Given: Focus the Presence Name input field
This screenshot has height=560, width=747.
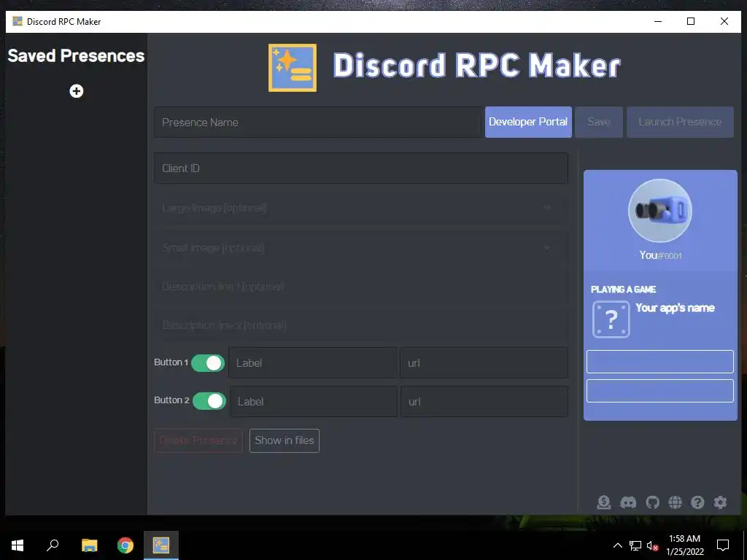Looking at the screenshot, I should (x=317, y=122).
